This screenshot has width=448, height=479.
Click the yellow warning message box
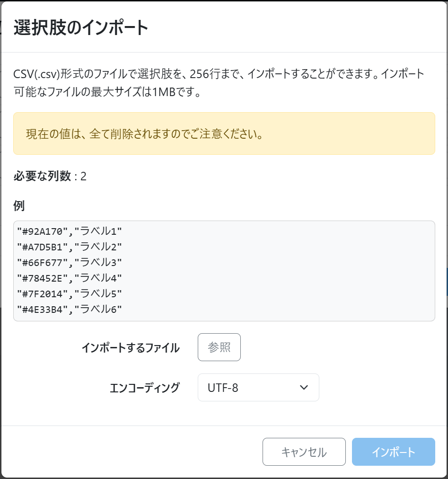(x=224, y=133)
